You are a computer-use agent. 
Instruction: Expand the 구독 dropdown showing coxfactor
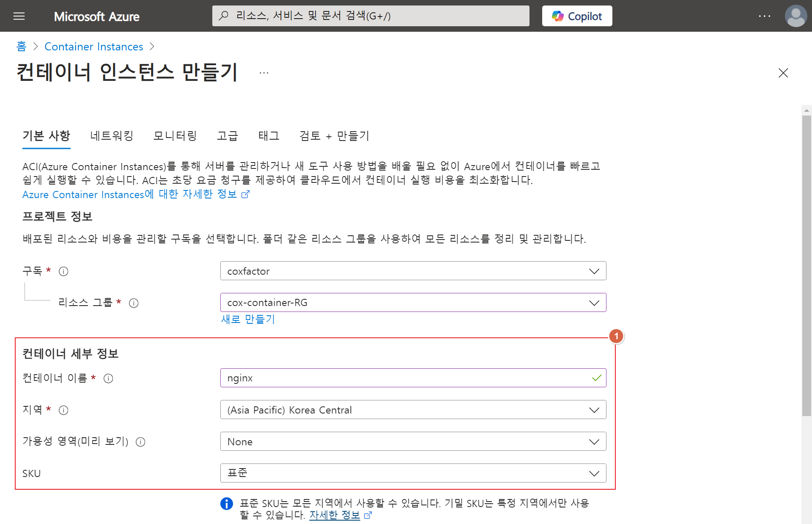tap(413, 271)
